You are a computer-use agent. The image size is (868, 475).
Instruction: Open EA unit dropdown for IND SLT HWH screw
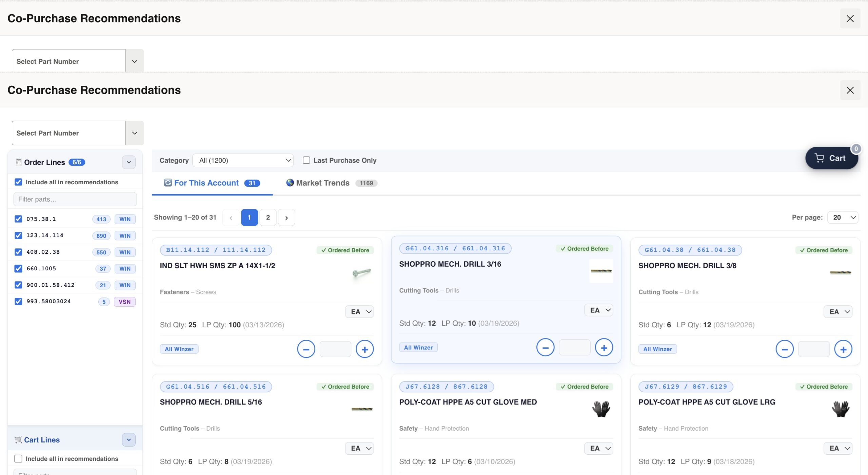(359, 312)
